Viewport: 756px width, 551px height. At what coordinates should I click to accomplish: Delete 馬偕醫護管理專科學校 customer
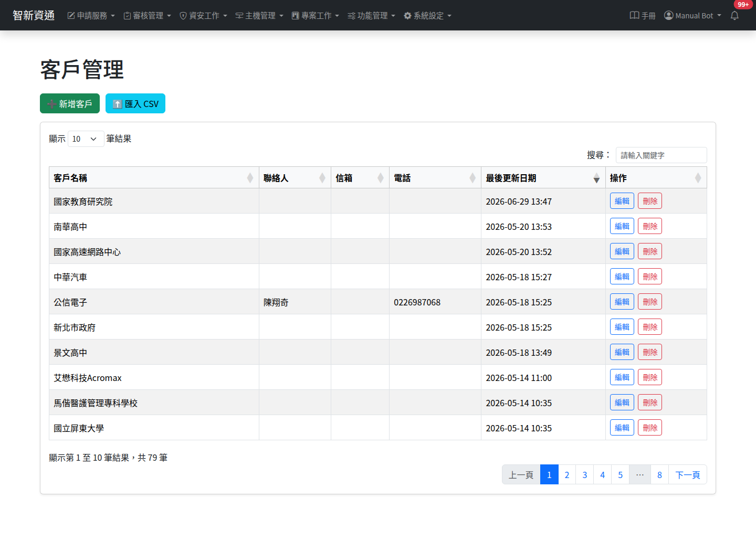650,402
